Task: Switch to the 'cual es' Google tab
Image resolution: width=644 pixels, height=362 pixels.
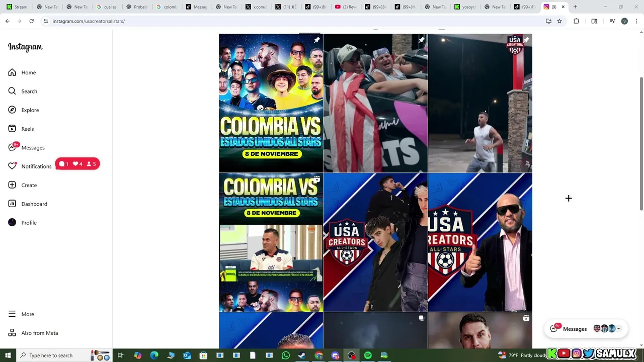Action: 107,7
